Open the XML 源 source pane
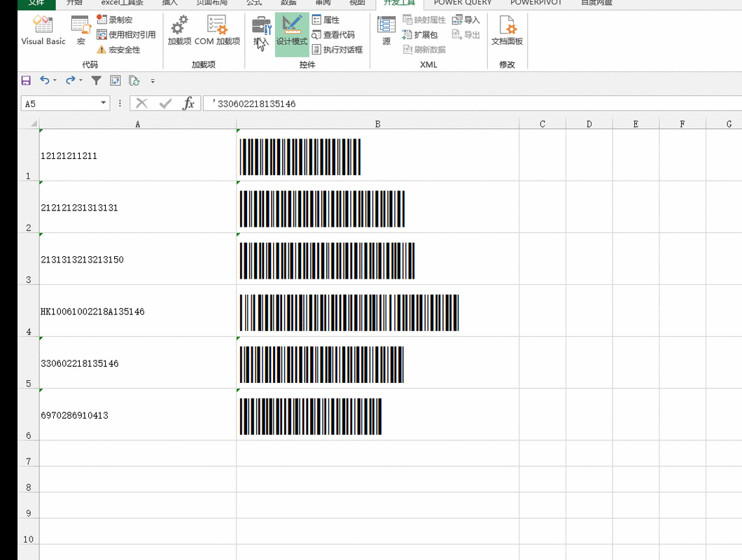Image resolution: width=742 pixels, height=560 pixels. [x=386, y=31]
